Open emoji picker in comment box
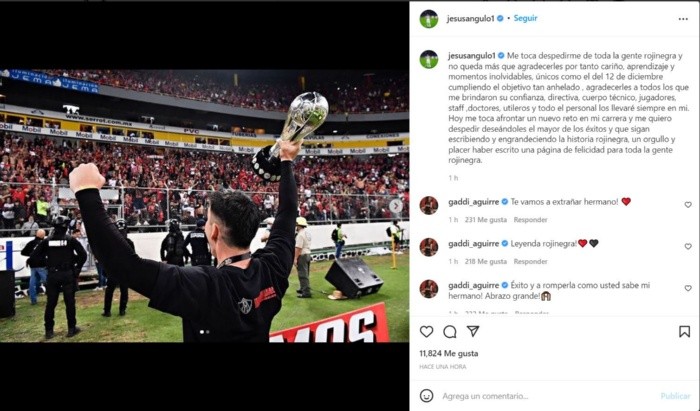This screenshot has height=411, width=700. [x=426, y=395]
